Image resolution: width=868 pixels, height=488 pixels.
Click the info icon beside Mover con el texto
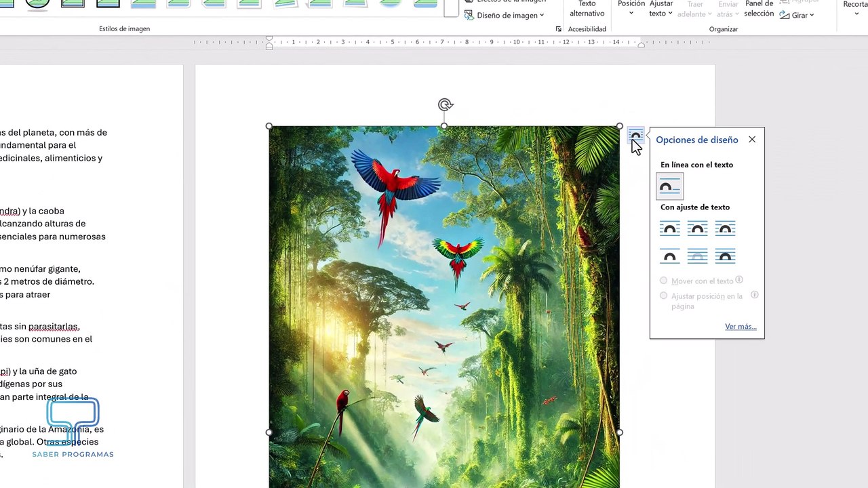pyautogui.click(x=739, y=280)
